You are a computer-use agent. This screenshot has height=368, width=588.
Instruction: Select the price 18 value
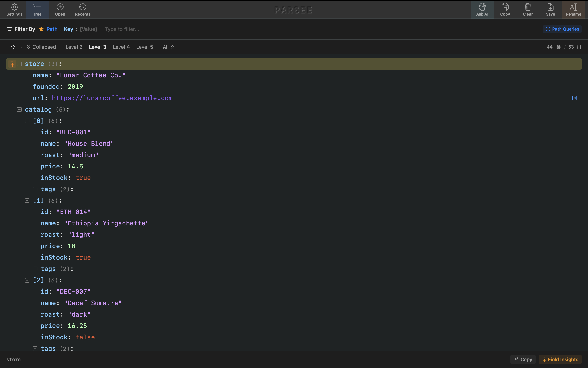click(71, 246)
